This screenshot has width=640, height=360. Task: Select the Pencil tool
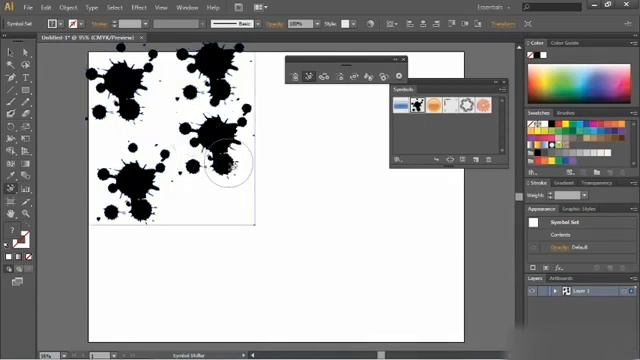pyautogui.click(x=25, y=102)
